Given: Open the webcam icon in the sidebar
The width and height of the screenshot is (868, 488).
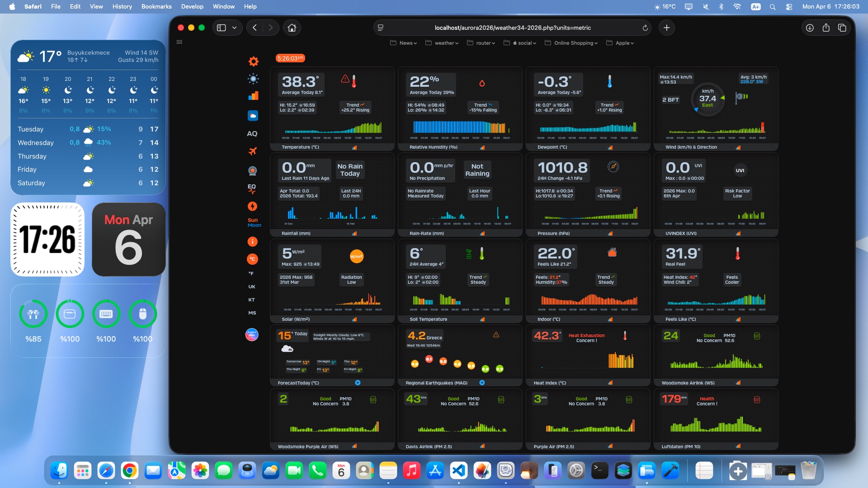Looking at the screenshot, I should 252,171.
